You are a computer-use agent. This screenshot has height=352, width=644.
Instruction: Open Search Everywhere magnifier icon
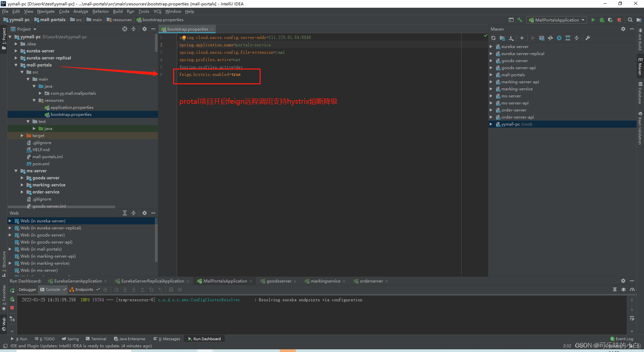click(x=630, y=20)
